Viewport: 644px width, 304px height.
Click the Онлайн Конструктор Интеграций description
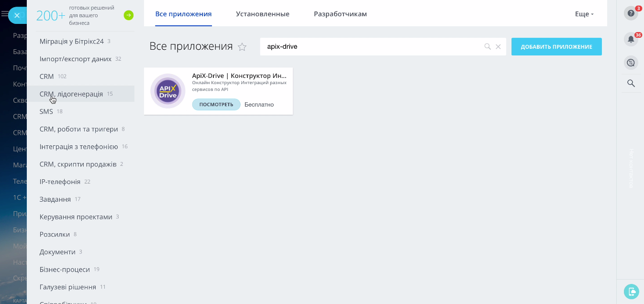239,86
